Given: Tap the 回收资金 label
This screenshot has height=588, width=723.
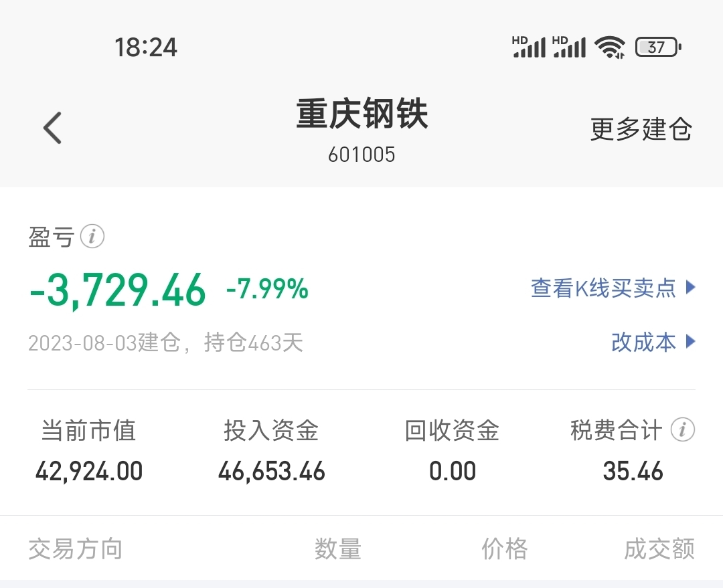Looking at the screenshot, I should click(x=453, y=430).
